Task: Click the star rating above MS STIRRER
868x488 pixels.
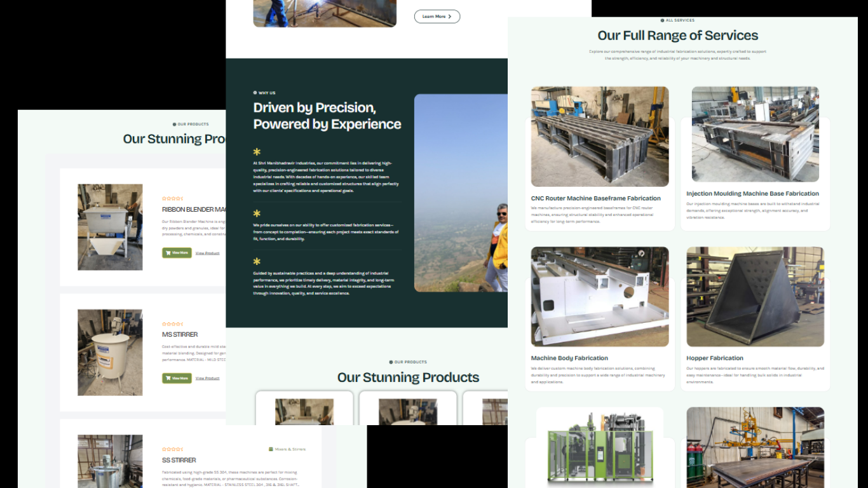Action: 172,324
